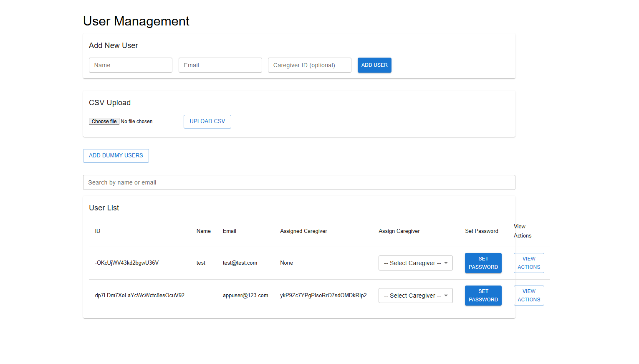Image resolution: width=639 pixels, height=364 pixels.
Task: Set password for user test
Action: tap(483, 263)
